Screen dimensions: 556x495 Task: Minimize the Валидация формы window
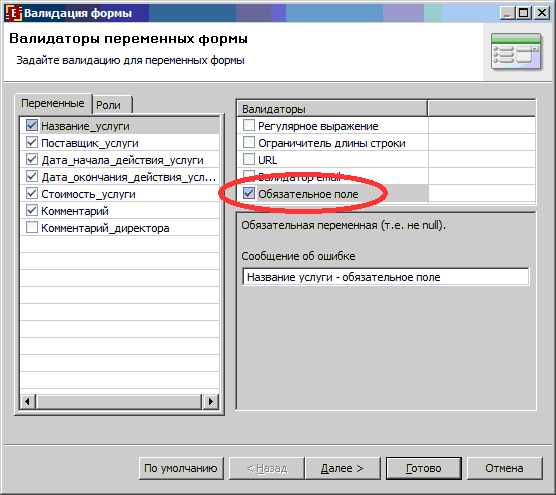coord(507,13)
